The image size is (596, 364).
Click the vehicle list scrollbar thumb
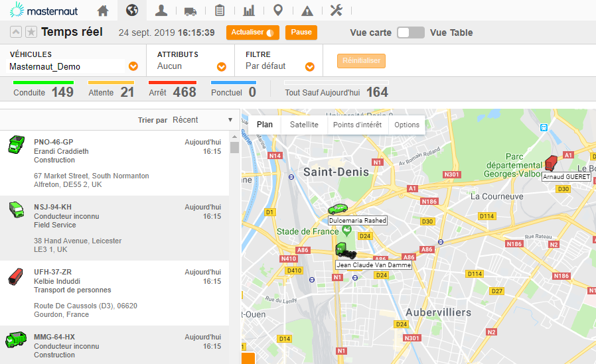(234, 148)
